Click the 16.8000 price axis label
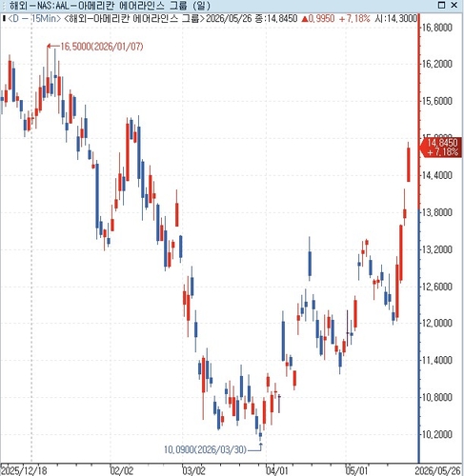 coord(436,28)
